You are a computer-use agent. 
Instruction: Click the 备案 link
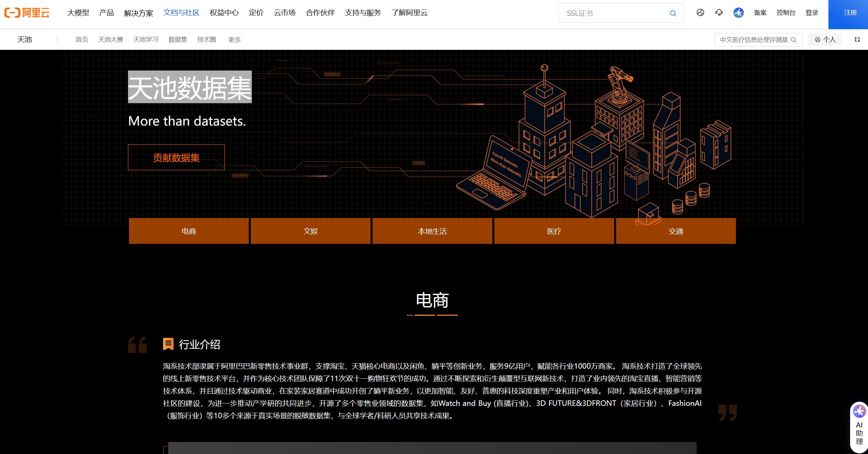[760, 13]
